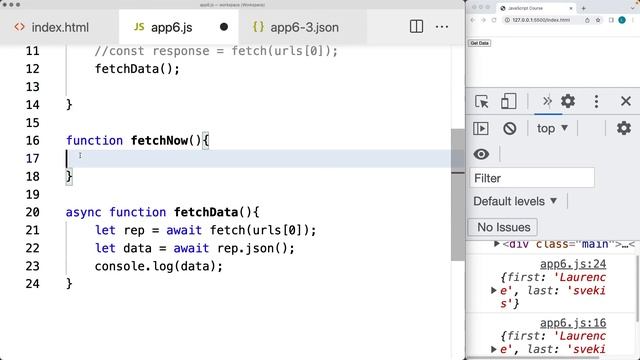The height and width of the screenshot is (360, 640).
Task: Click the No Issues button
Action: 502,227
